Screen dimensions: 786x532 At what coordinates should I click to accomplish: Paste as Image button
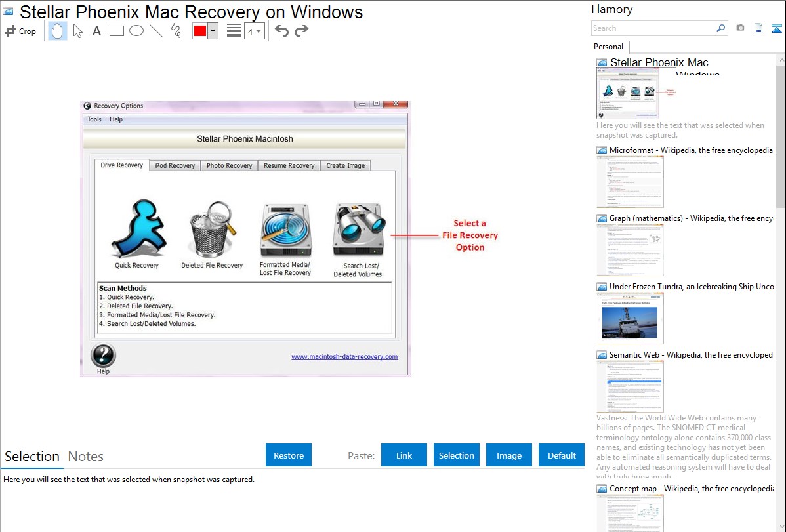pyautogui.click(x=509, y=455)
